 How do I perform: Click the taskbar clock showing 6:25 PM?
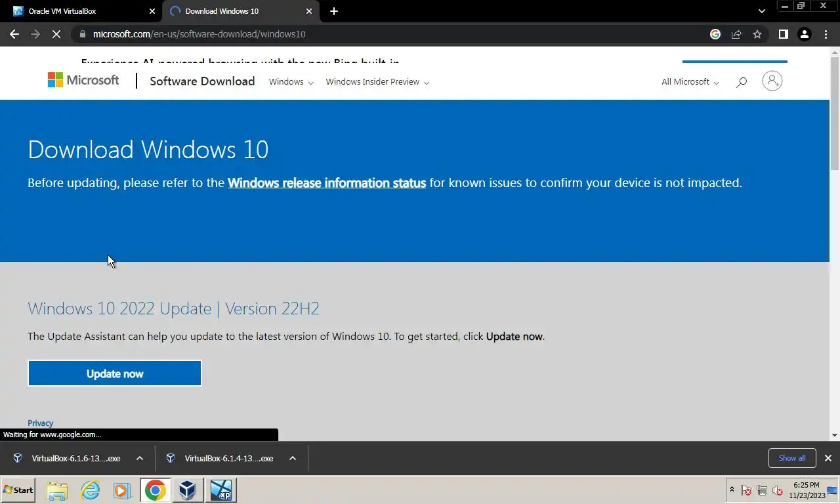[807, 490]
